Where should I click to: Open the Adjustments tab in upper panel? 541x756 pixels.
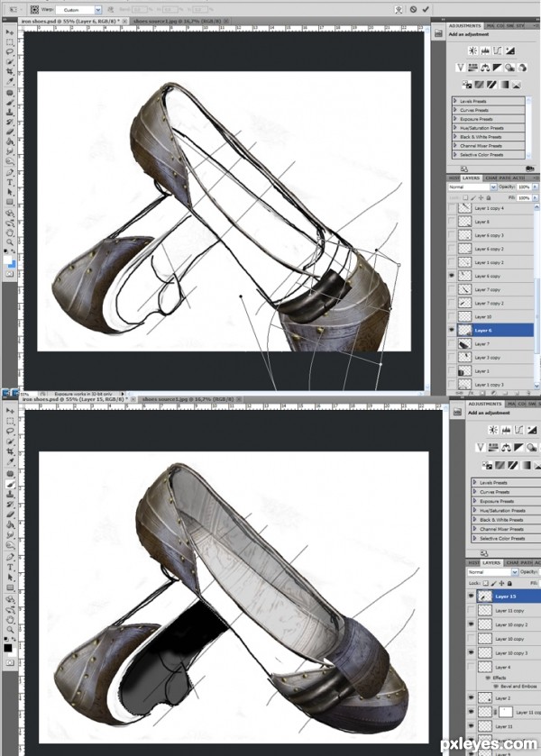464,25
